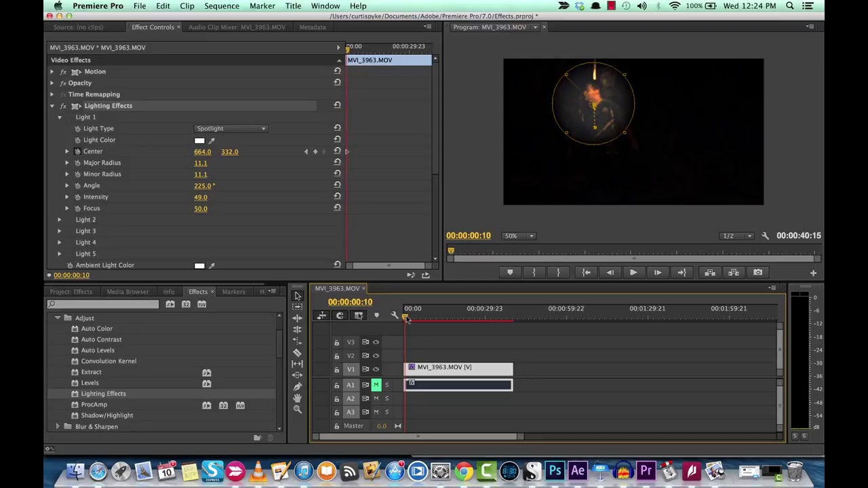Click the Lift button

pos(709,272)
